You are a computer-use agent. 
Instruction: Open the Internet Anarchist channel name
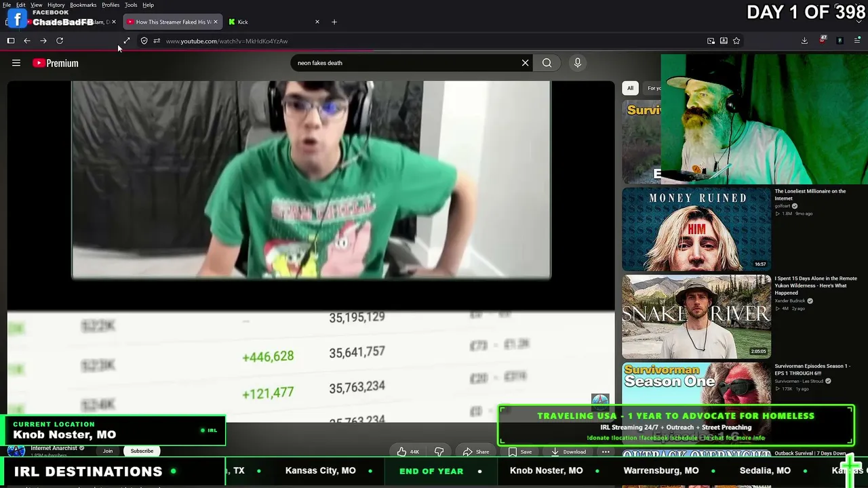(x=54, y=448)
